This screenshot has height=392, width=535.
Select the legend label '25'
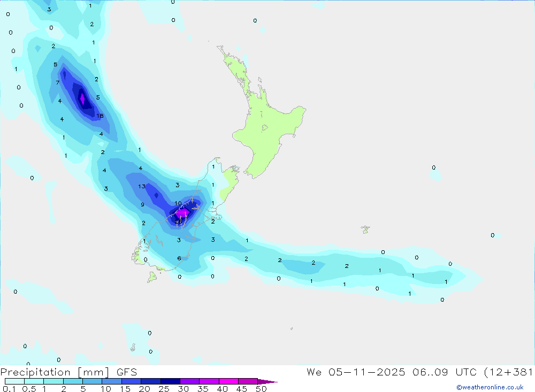pyautogui.click(x=164, y=389)
